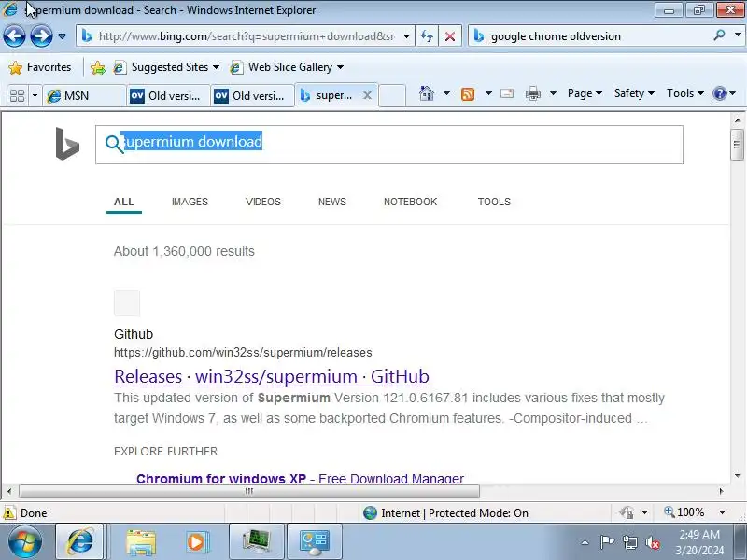This screenshot has width=747, height=560.
Task: Open a new blank tab
Action: coord(392,96)
